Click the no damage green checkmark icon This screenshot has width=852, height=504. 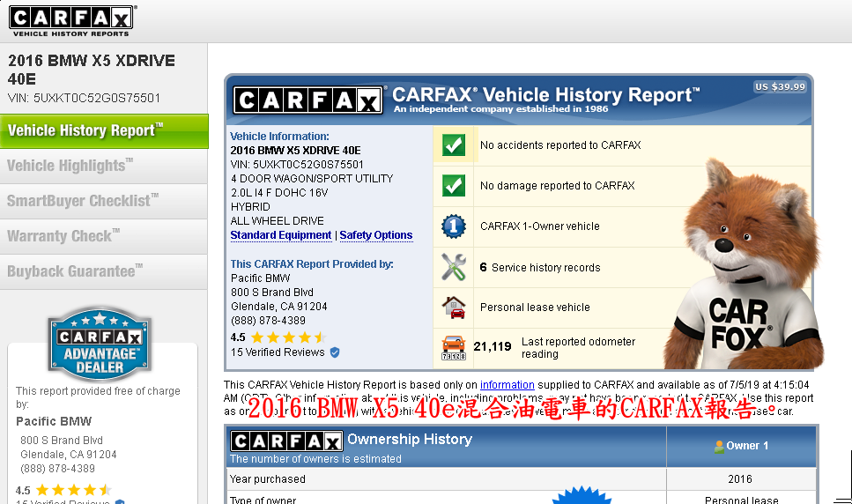click(454, 186)
